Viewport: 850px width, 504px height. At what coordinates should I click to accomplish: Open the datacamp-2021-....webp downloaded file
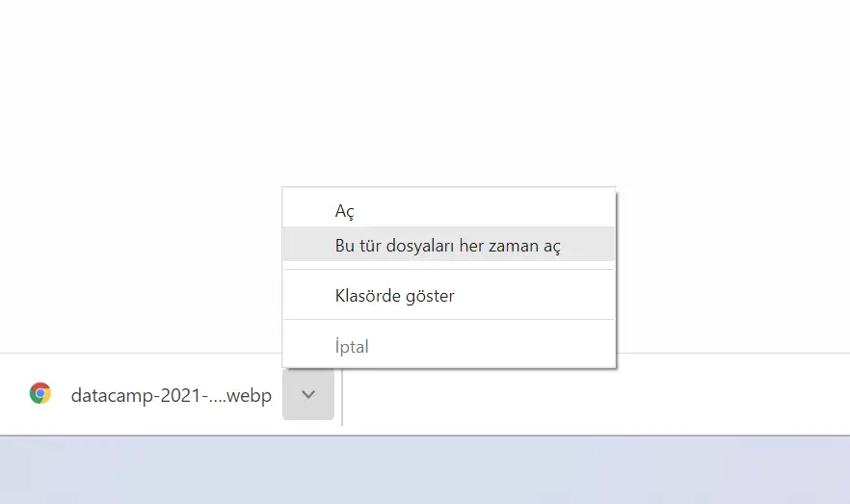point(171,395)
